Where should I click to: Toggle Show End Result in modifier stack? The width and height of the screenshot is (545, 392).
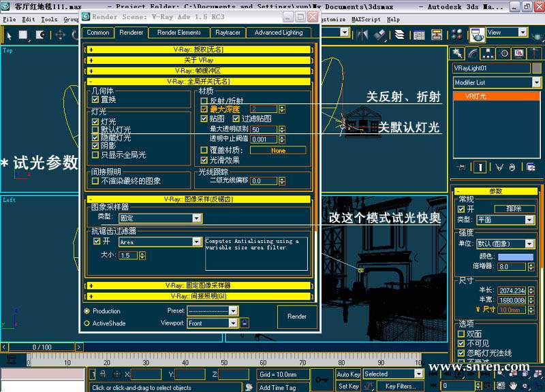point(480,167)
